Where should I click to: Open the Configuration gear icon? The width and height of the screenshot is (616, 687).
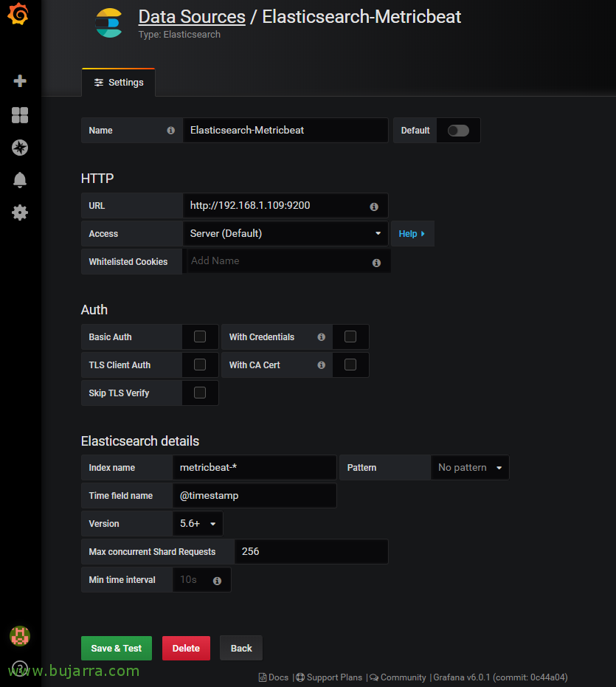20,213
